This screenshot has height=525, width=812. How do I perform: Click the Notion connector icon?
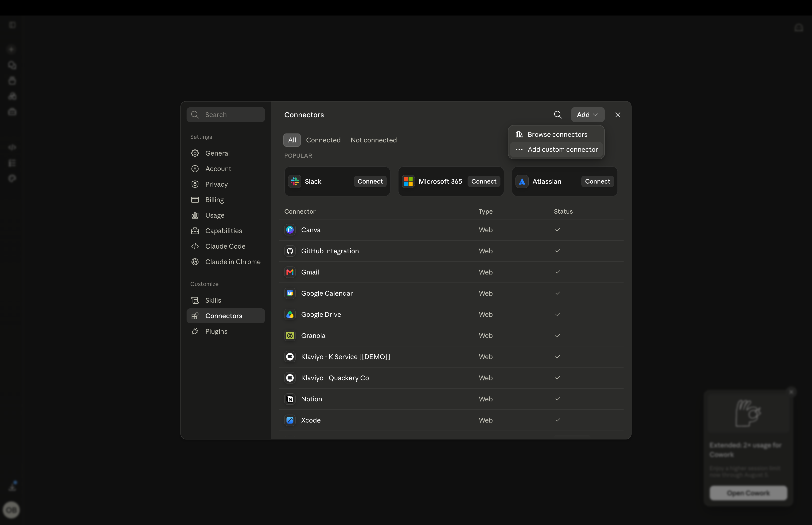pos(290,399)
